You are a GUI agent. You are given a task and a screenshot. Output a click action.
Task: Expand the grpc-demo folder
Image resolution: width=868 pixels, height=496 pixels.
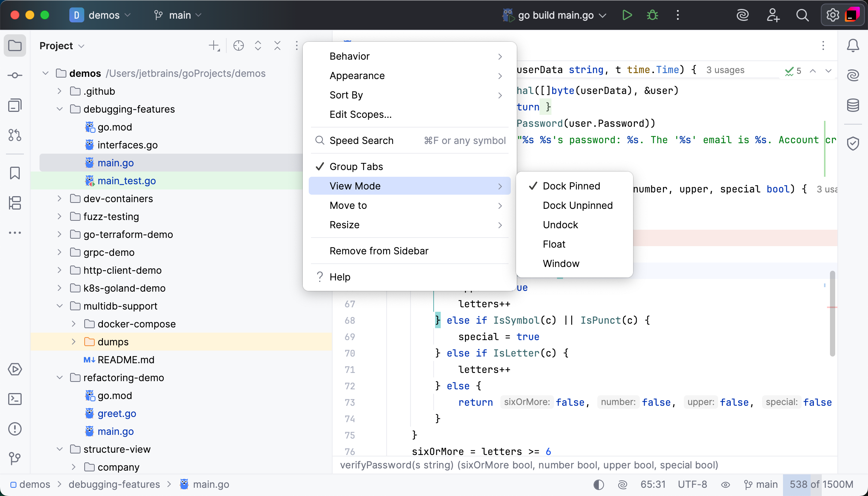point(59,252)
